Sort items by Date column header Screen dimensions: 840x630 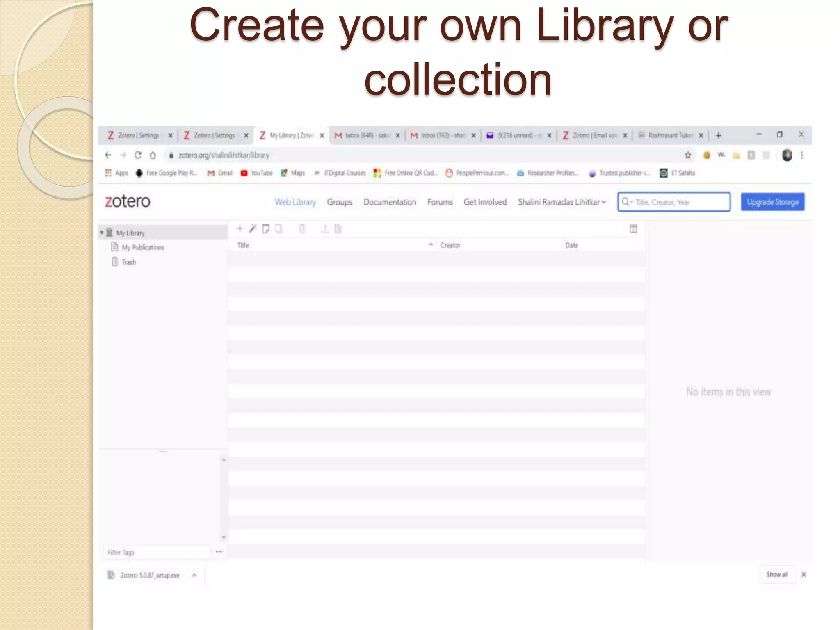click(600, 245)
